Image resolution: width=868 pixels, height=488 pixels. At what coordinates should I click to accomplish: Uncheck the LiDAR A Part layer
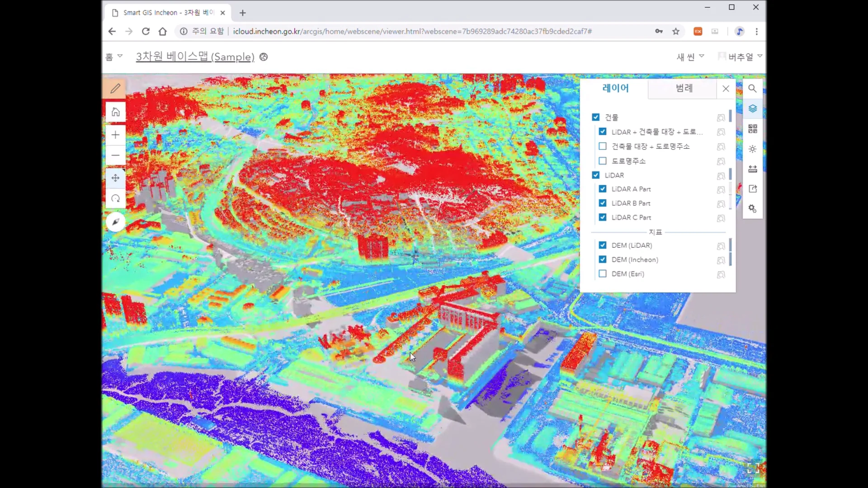click(x=603, y=189)
